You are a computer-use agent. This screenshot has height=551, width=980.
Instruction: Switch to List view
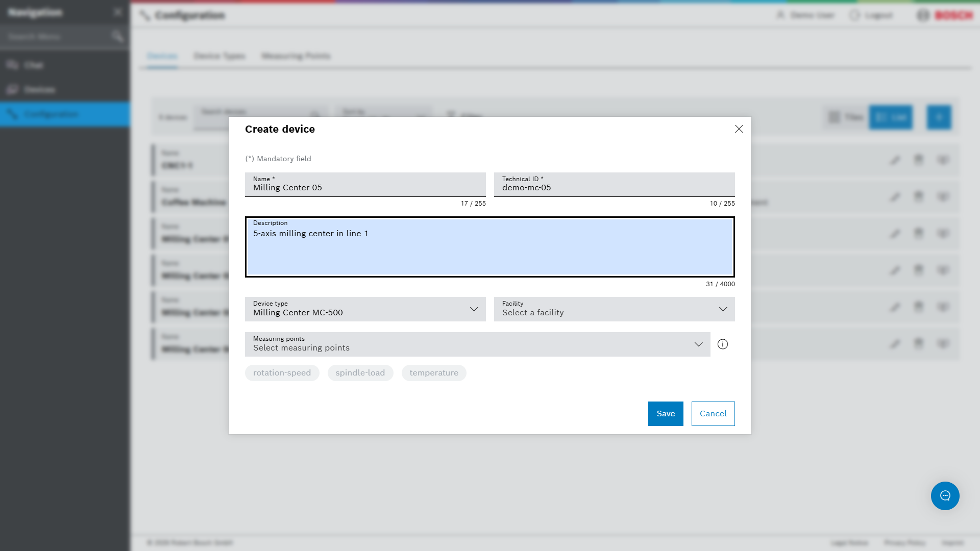891,117
